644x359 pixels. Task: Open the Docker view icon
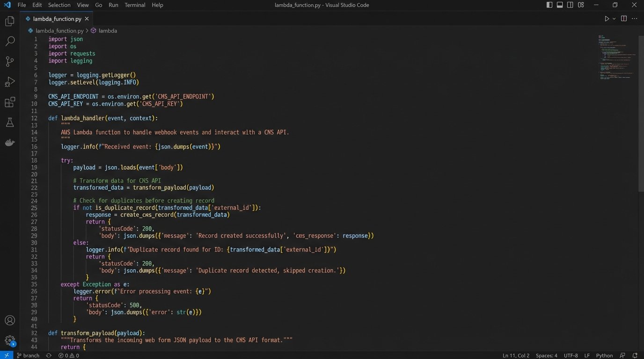click(10, 143)
